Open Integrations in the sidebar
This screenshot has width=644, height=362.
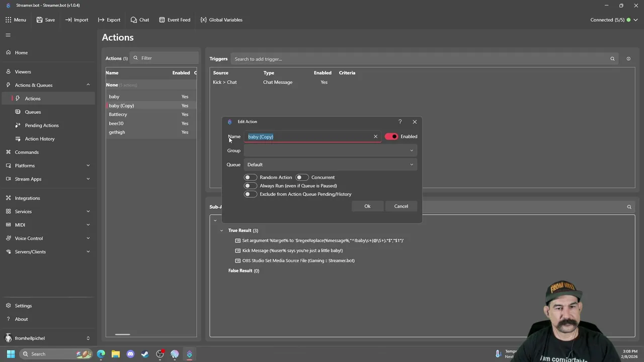pyautogui.click(x=48, y=198)
